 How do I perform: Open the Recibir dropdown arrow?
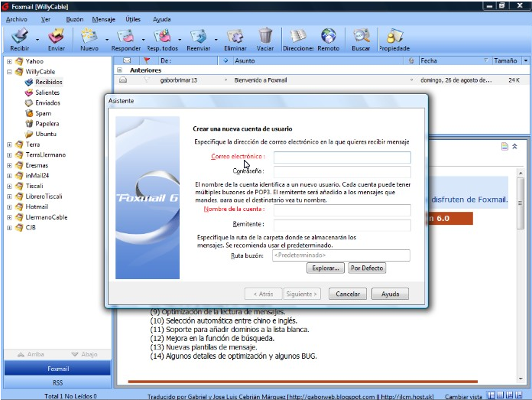[x=37, y=40]
